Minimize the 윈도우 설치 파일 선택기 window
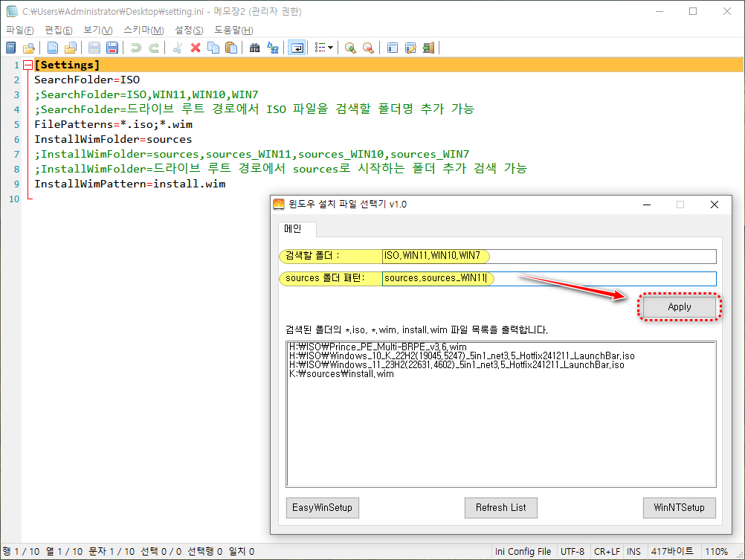 (x=647, y=205)
